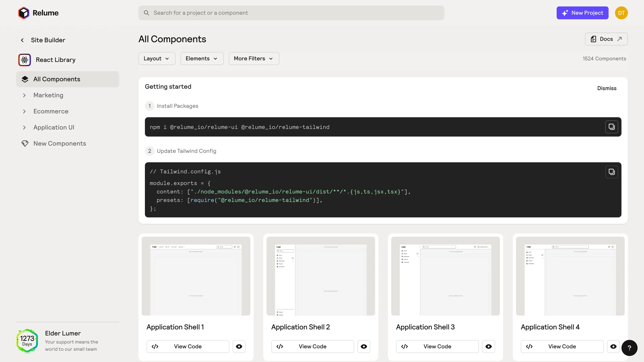Open the Application Shell 4 thumbnail
The height and width of the screenshot is (362, 644).
tap(570, 276)
